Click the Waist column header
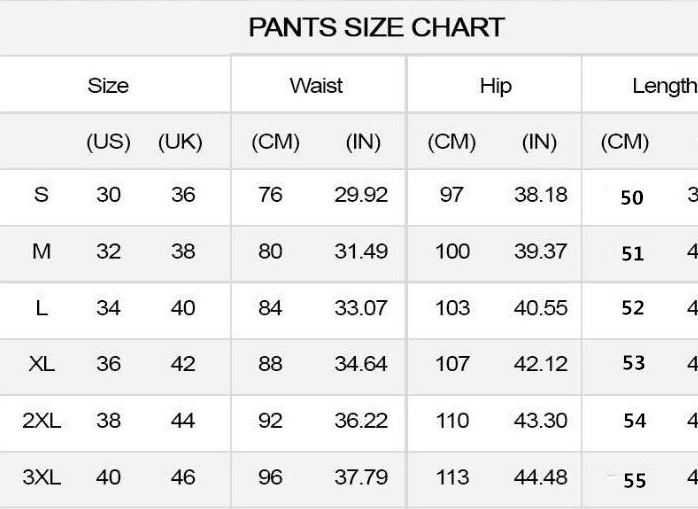This screenshot has height=509, width=698. tap(316, 85)
